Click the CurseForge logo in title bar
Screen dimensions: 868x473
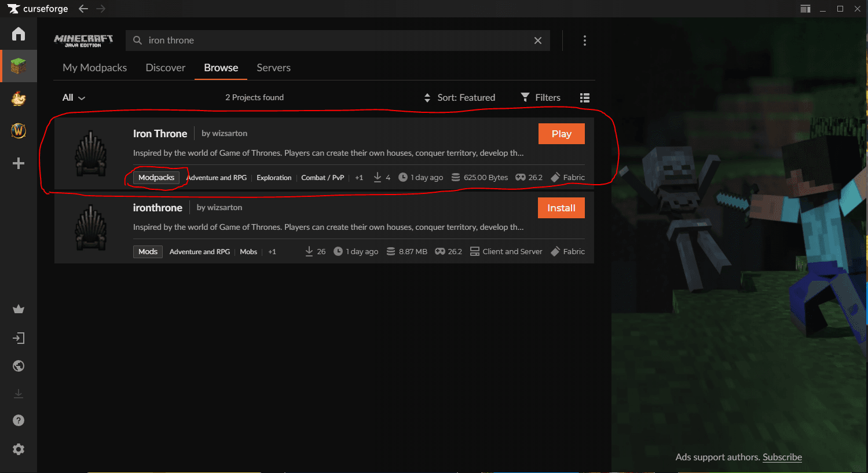pos(38,9)
